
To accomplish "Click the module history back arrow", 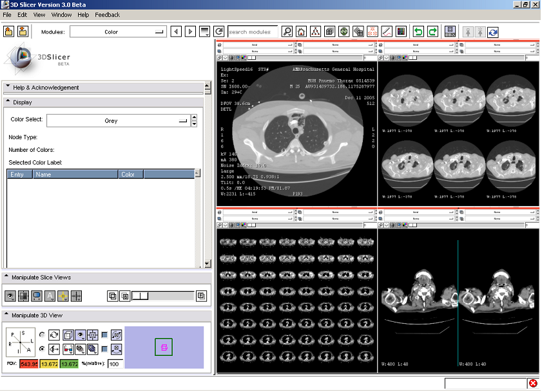I will point(177,32).
